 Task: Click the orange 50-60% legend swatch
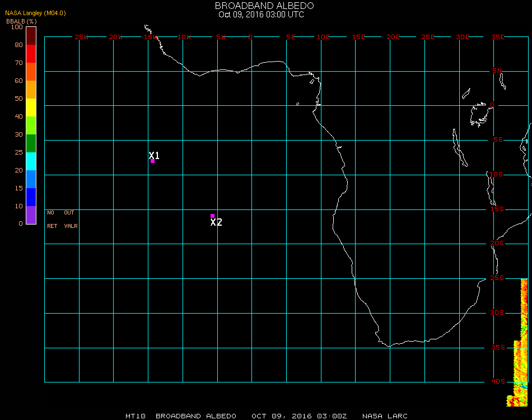click(x=31, y=90)
